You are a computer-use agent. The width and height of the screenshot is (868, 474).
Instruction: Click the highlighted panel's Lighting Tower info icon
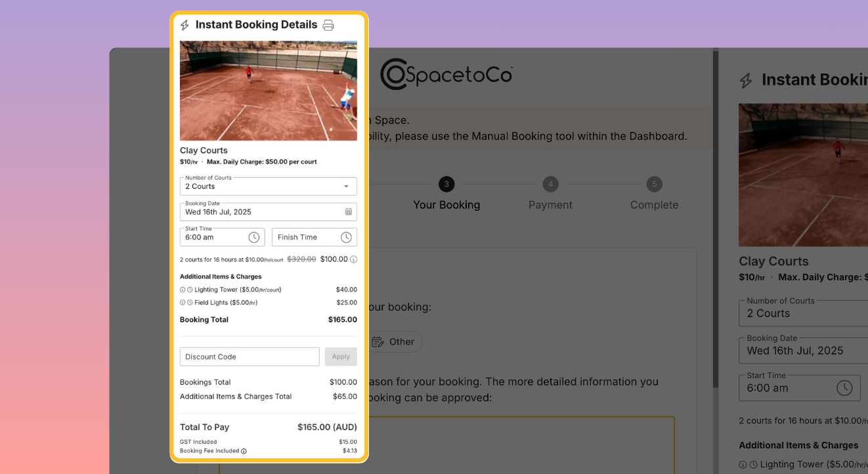coord(183,290)
